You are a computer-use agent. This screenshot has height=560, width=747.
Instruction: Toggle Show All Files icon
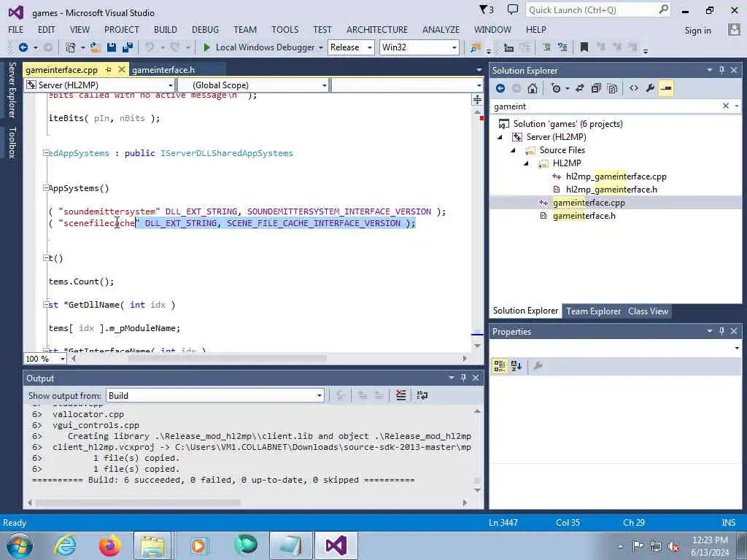(x=613, y=88)
